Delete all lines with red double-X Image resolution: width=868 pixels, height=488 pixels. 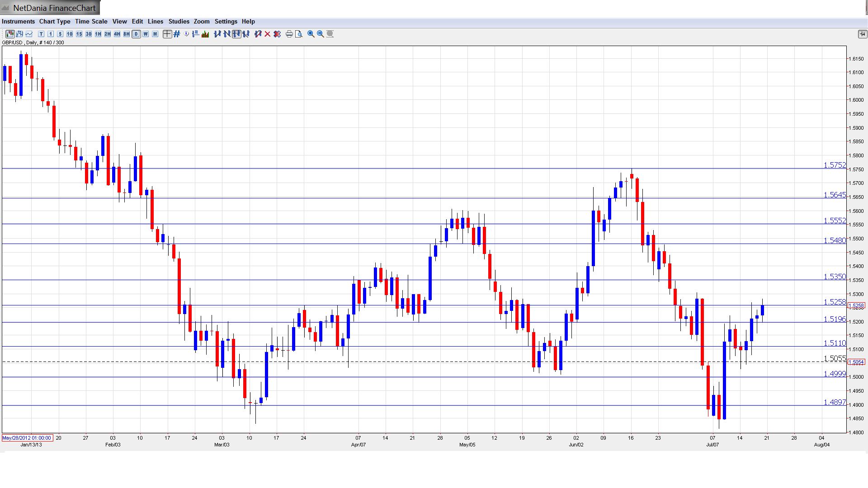[x=277, y=34]
